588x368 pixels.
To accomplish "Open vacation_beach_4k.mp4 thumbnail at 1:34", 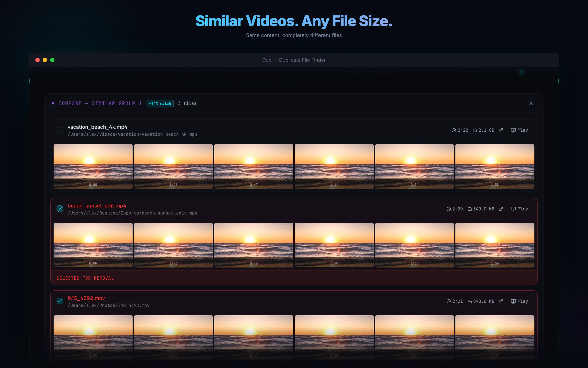I will coord(415,167).
